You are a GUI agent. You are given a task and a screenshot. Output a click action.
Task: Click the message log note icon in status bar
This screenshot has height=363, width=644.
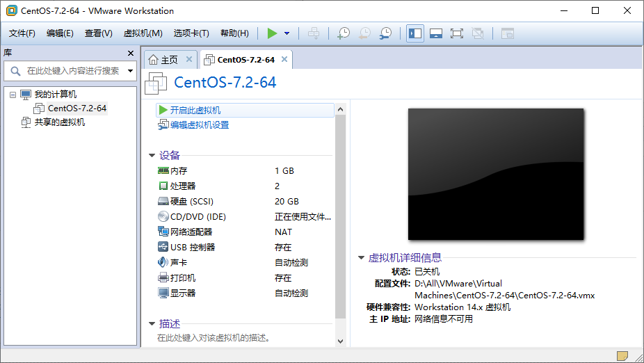[622, 355]
